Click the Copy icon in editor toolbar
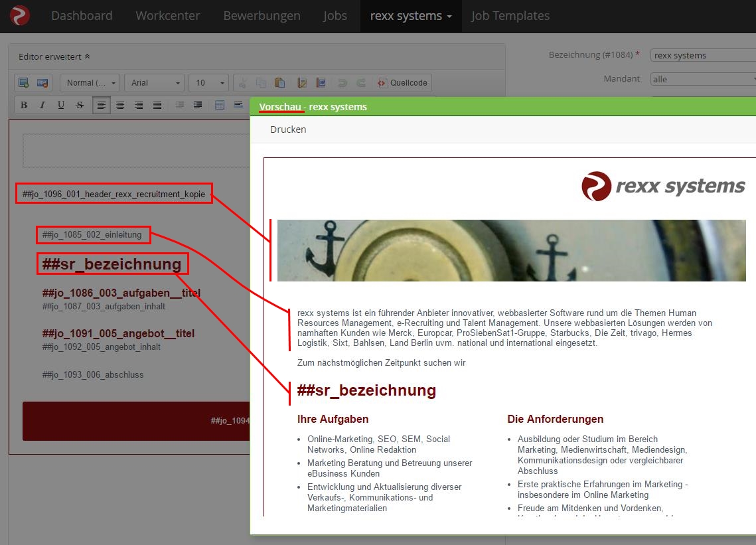Image resolution: width=756 pixels, height=545 pixels. click(x=261, y=83)
